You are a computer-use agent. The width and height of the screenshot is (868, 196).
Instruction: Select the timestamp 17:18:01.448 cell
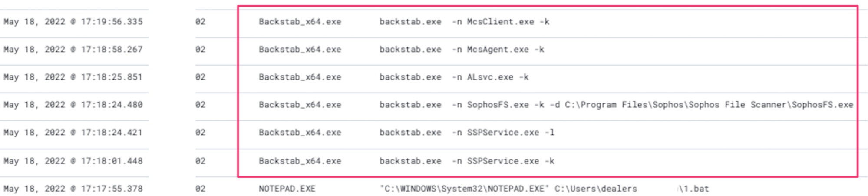click(73, 161)
